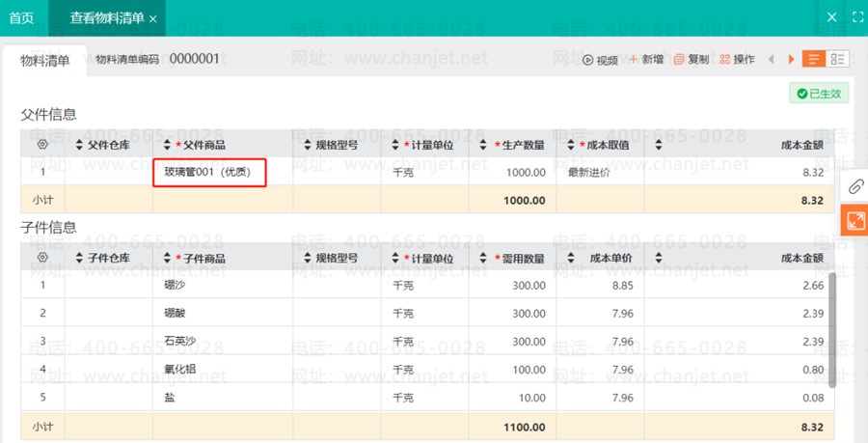Sort the child table 规格型号 column
The width and height of the screenshot is (868, 443).
point(308,258)
